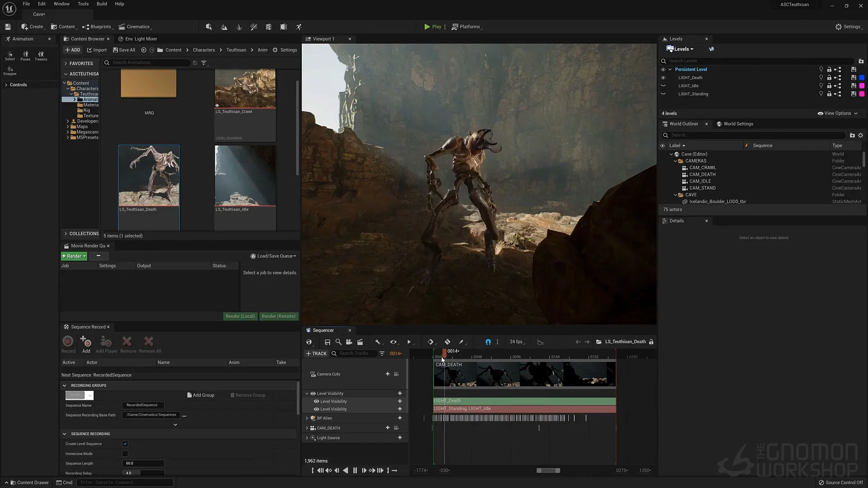Image resolution: width=868 pixels, height=488 pixels.
Task: Toggle Level Visibility track eye icon
Action: click(313, 394)
